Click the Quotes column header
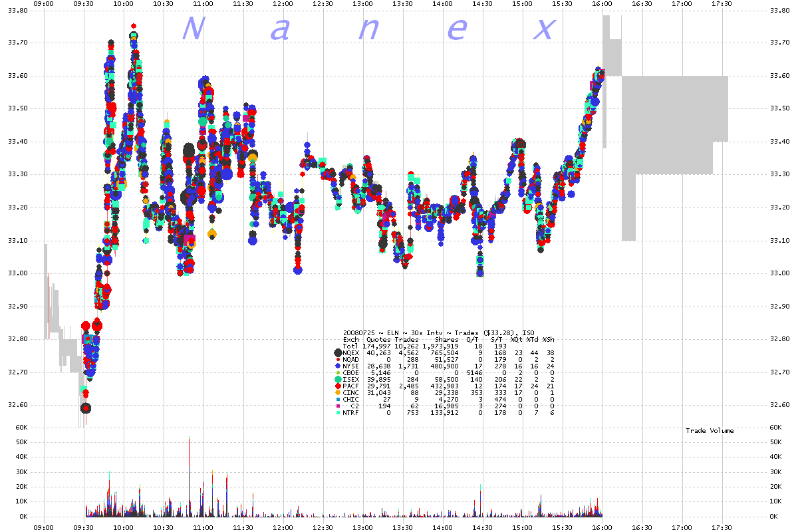Screen dimensions: 798x532 [x=378, y=340]
